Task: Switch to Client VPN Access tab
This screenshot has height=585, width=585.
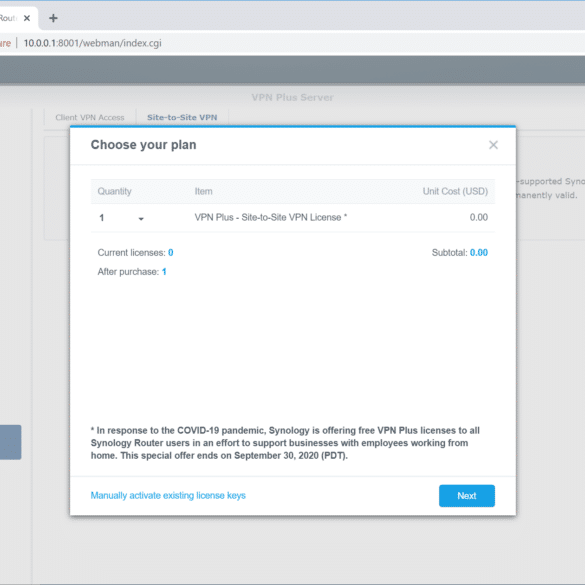Action: (x=90, y=118)
